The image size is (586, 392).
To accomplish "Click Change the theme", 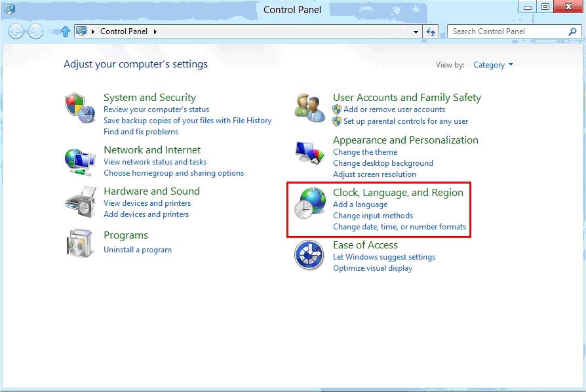I will tap(365, 152).
